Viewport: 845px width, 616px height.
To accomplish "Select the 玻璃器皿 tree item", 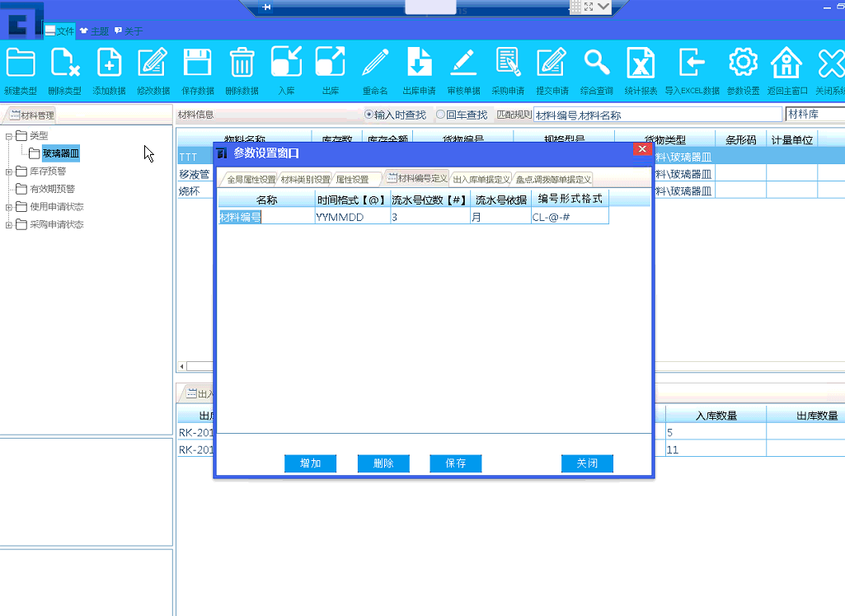I will tap(60, 153).
